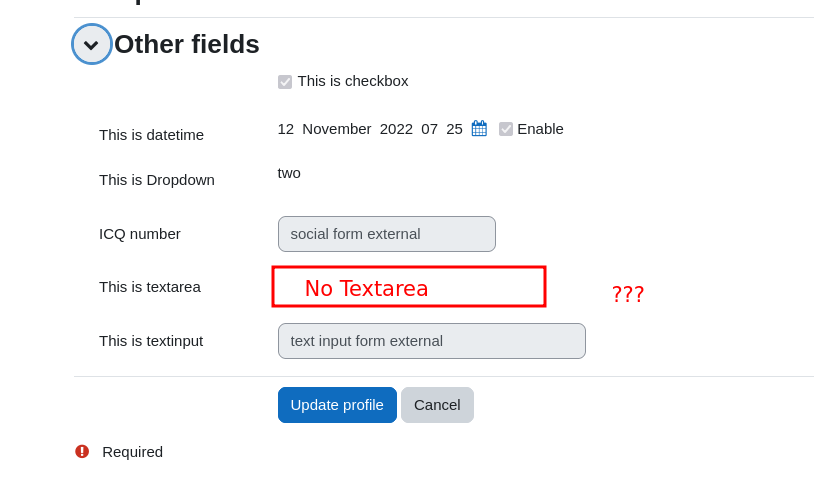Click the dropdown value two
This screenshot has height=491, width=814.
click(x=289, y=173)
